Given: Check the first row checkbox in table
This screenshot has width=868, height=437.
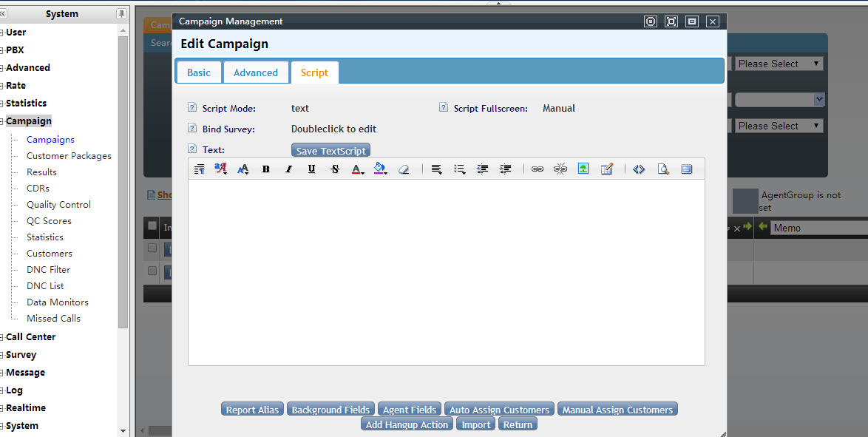Looking at the screenshot, I should (152, 248).
